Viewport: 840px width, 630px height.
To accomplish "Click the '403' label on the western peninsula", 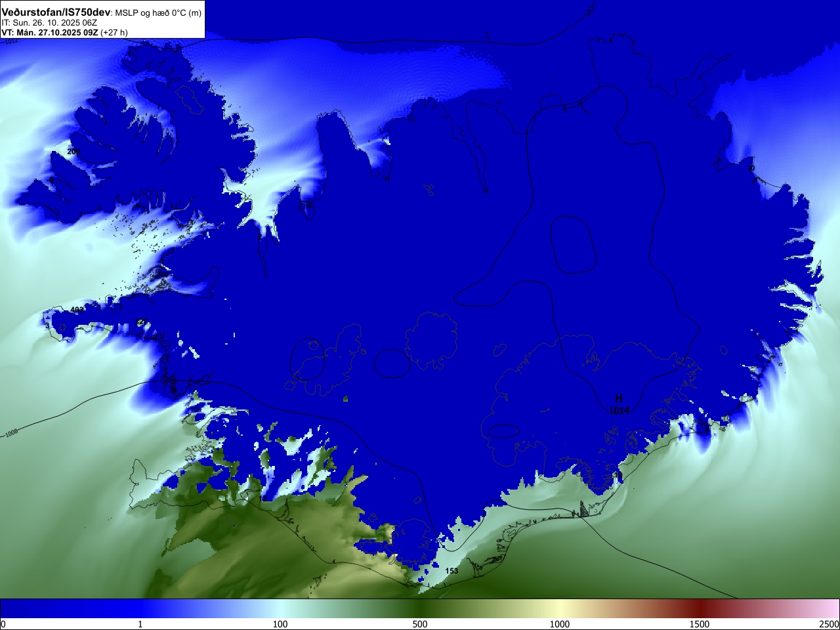I will (x=77, y=310).
